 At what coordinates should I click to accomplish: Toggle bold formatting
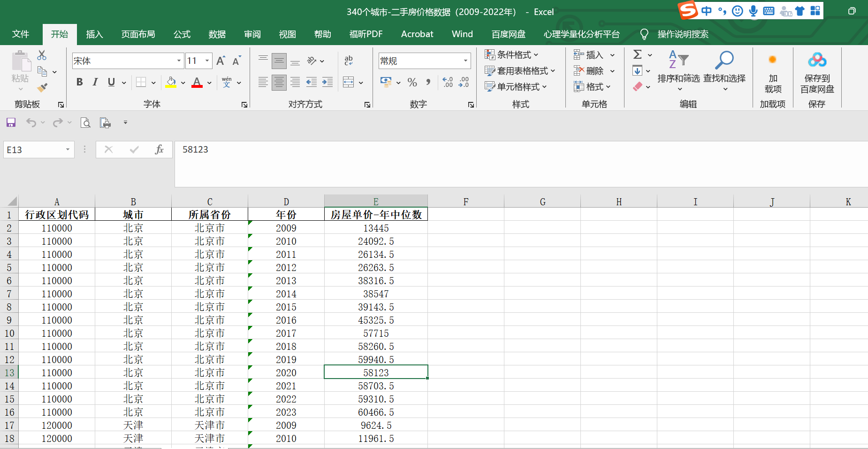[80, 82]
